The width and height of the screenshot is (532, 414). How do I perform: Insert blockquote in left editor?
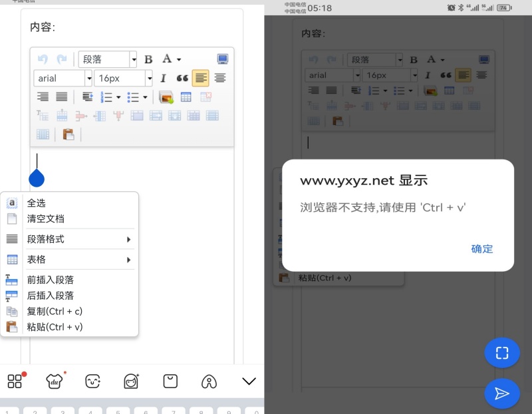[x=182, y=78]
